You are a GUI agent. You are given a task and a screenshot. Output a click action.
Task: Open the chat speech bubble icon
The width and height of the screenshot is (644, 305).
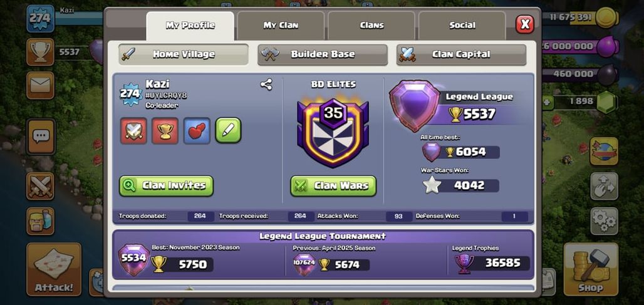click(41, 137)
